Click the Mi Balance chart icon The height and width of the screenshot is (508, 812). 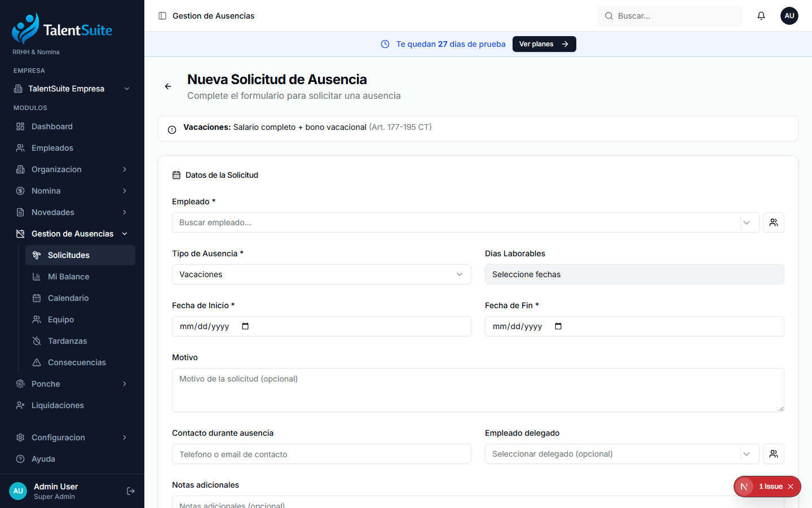click(x=37, y=277)
